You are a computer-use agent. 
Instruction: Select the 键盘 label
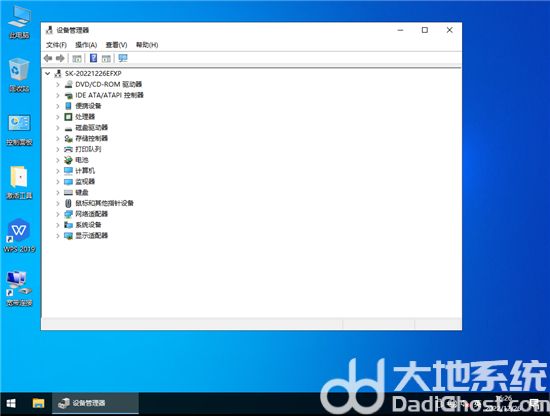click(x=82, y=192)
